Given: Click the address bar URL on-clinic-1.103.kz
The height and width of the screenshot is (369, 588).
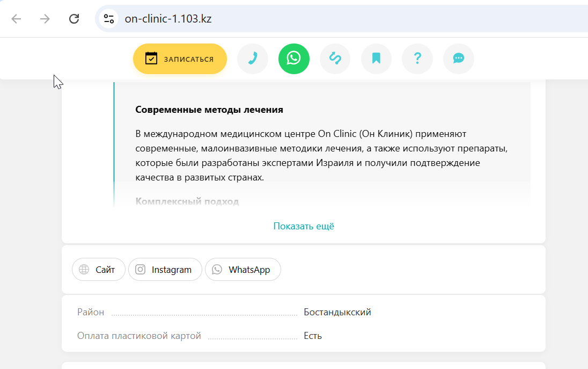Looking at the screenshot, I should [x=168, y=19].
